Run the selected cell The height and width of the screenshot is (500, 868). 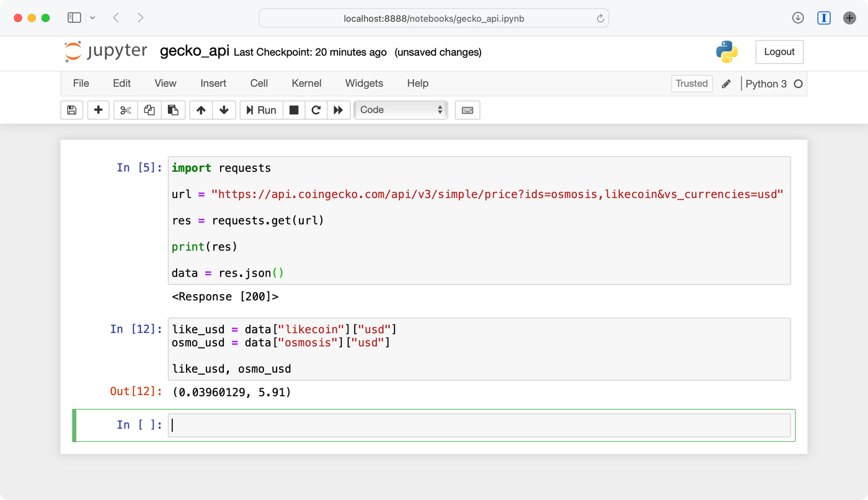261,110
